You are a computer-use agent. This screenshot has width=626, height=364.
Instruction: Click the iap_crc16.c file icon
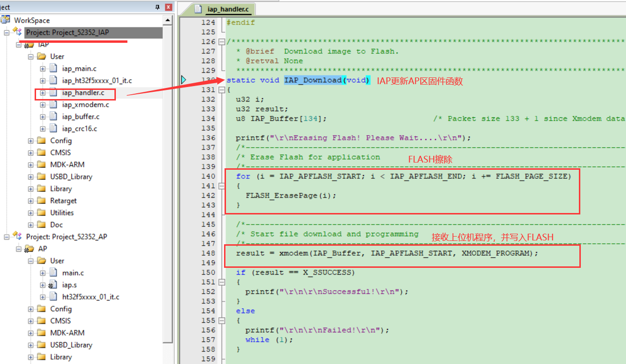pyautogui.click(x=53, y=128)
